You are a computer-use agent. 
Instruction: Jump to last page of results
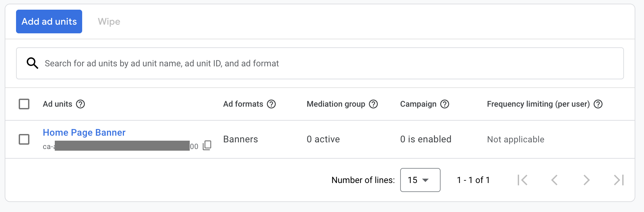pos(619,180)
